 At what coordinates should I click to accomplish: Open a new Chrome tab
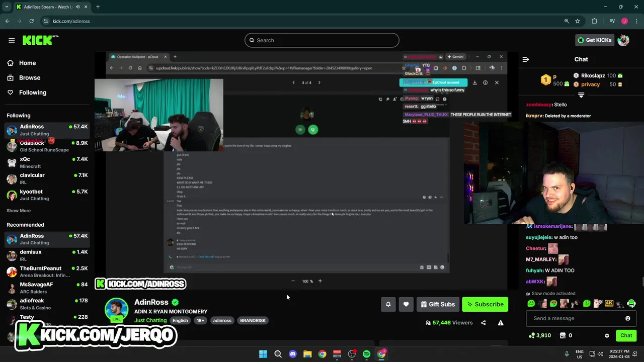pos(98,7)
